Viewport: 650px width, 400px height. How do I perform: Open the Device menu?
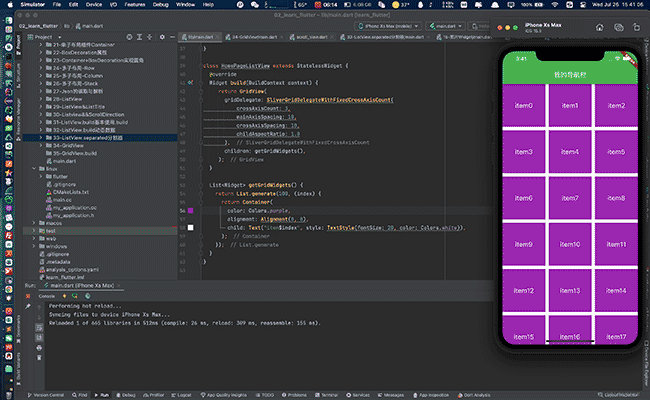(94, 5)
